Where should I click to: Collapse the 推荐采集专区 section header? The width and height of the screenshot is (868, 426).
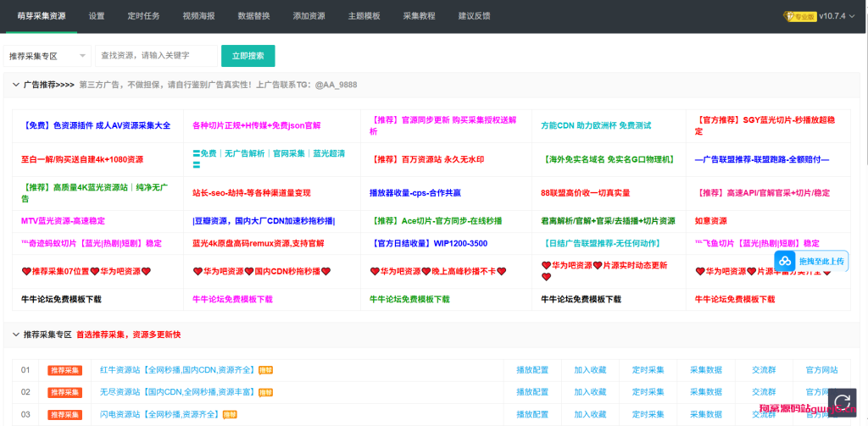(x=15, y=335)
